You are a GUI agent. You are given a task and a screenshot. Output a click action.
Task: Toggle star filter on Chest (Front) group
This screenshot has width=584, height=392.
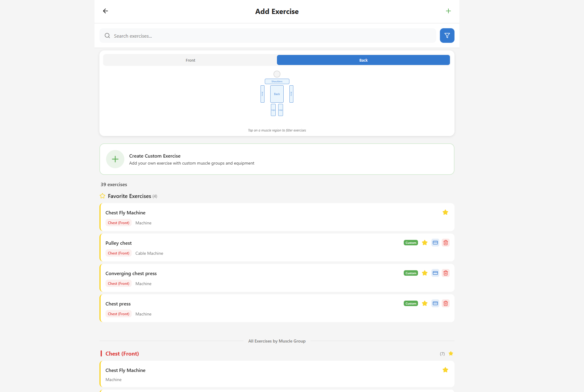pos(451,353)
